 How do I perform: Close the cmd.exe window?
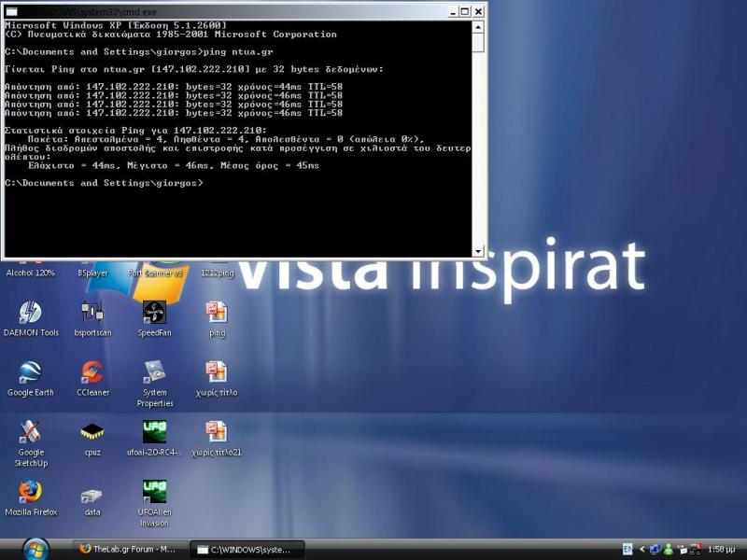point(479,11)
